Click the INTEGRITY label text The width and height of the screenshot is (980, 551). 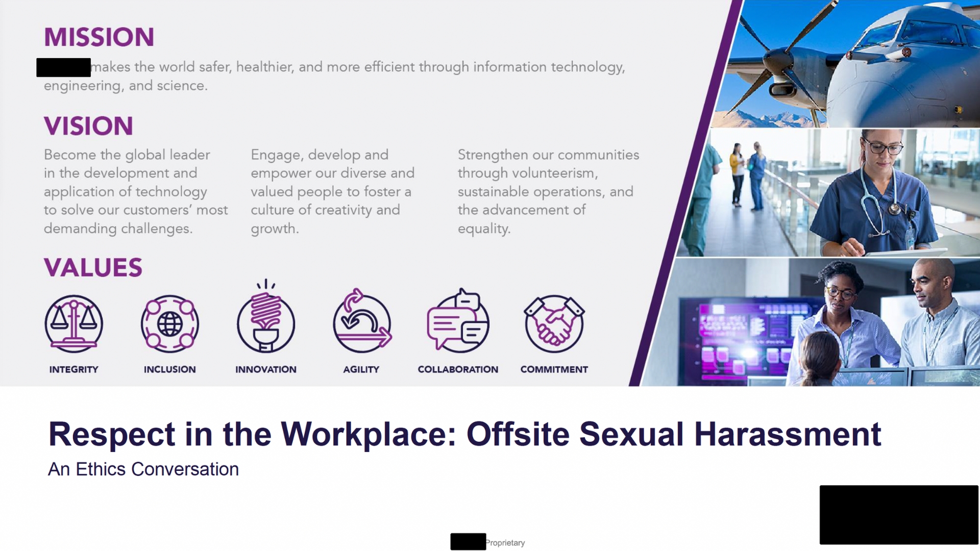coord(73,369)
